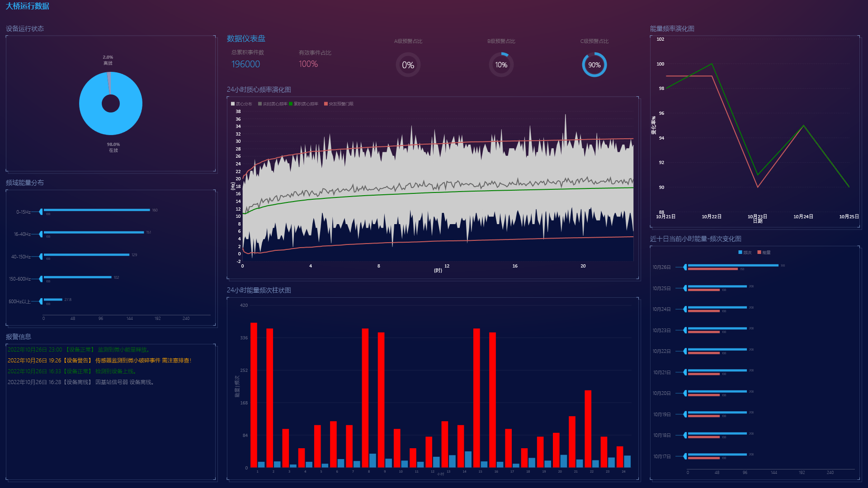868x488 pixels.
Task: Click the 40-150Hz energy bar
Action: (x=86, y=255)
